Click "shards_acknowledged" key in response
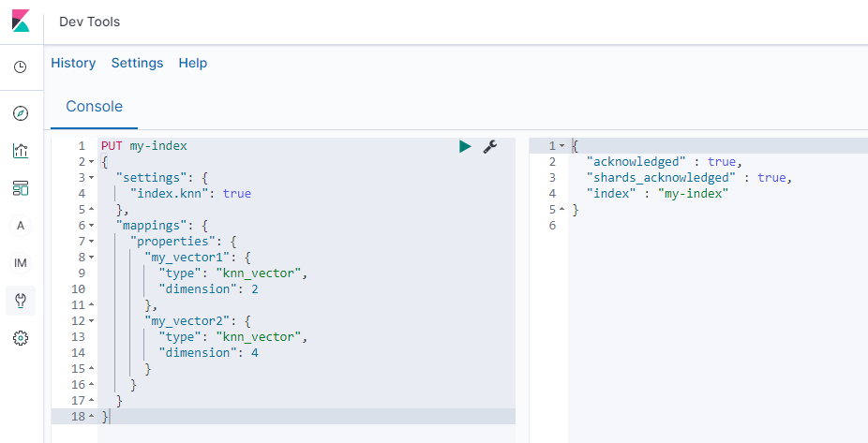The image size is (868, 443). pos(661,178)
